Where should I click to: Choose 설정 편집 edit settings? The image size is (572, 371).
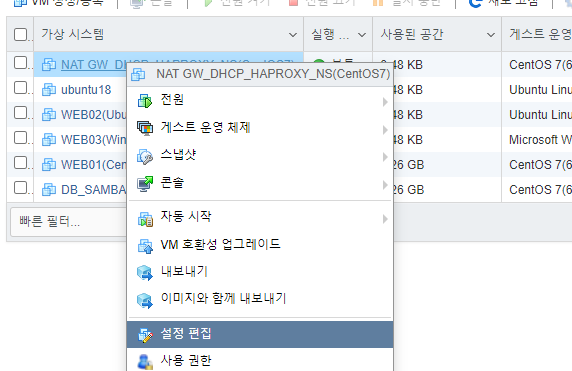point(260,334)
